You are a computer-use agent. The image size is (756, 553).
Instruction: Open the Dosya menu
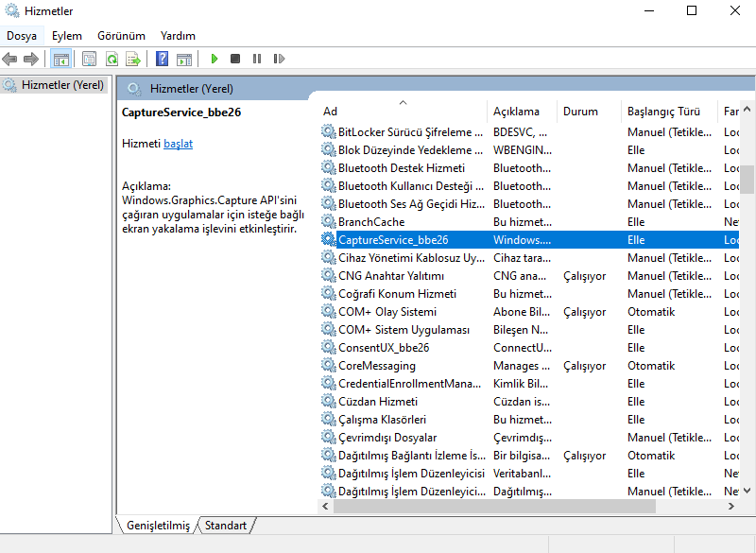[21, 36]
